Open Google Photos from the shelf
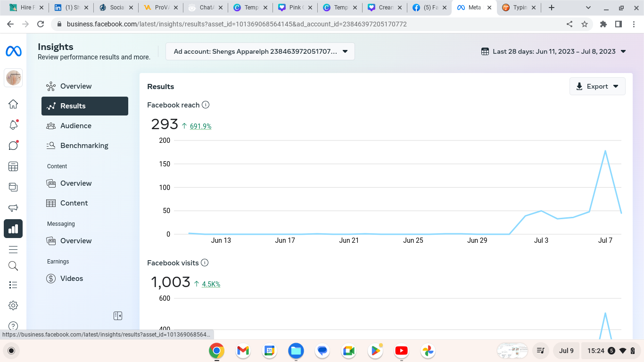This screenshot has width=644, height=362. click(428, 351)
